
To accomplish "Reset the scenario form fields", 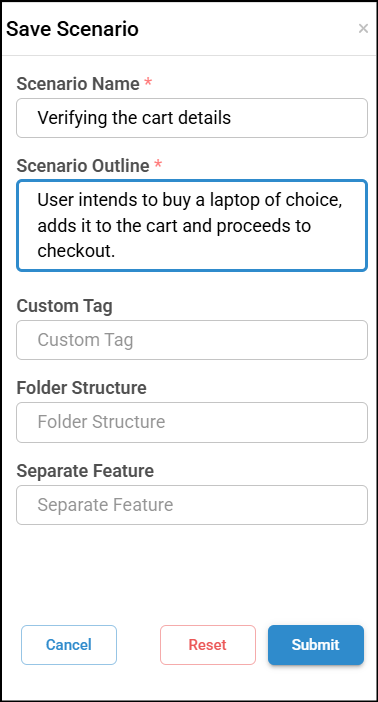I will pos(208,645).
